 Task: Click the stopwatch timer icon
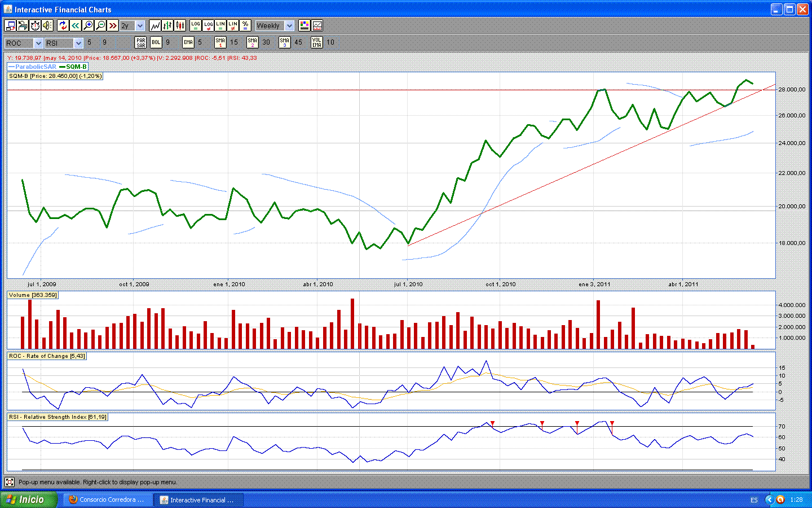click(x=35, y=25)
